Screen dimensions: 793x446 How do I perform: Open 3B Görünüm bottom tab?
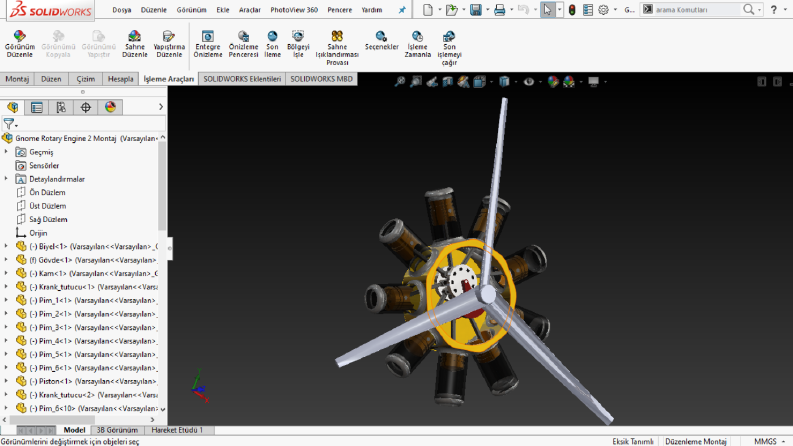click(x=117, y=430)
